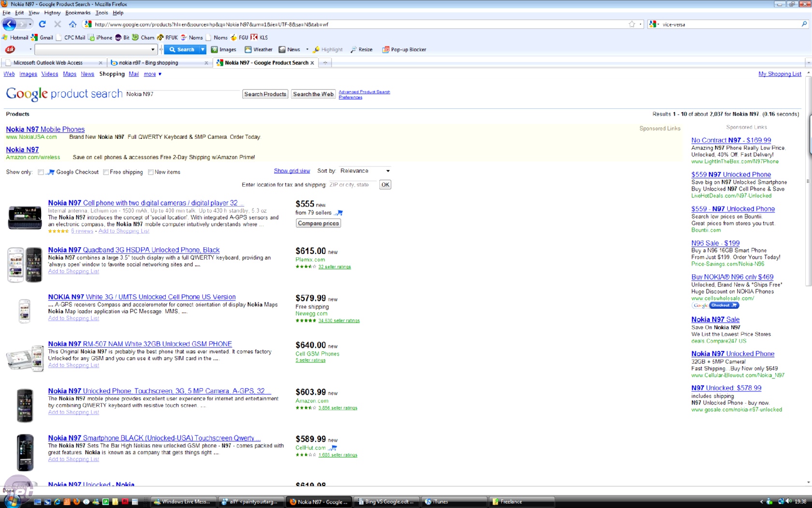812x508 pixels.
Task: Tick the New items checkbox
Action: point(151,172)
